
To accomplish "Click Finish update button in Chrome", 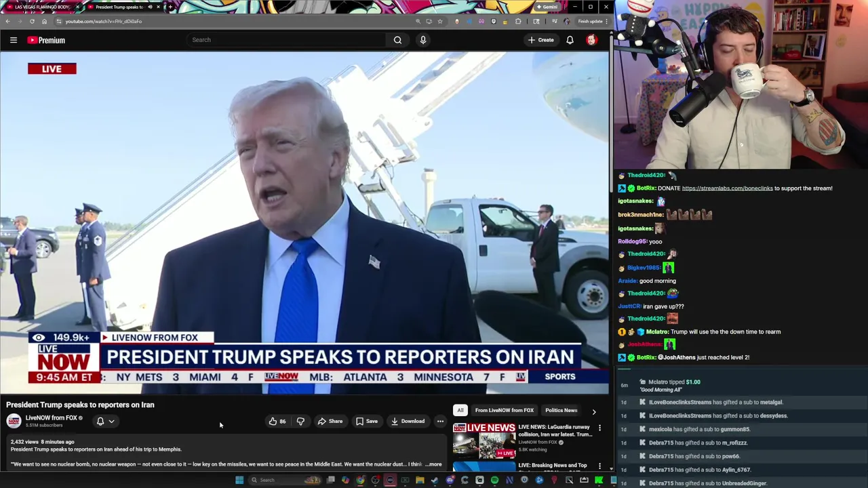I will point(593,21).
